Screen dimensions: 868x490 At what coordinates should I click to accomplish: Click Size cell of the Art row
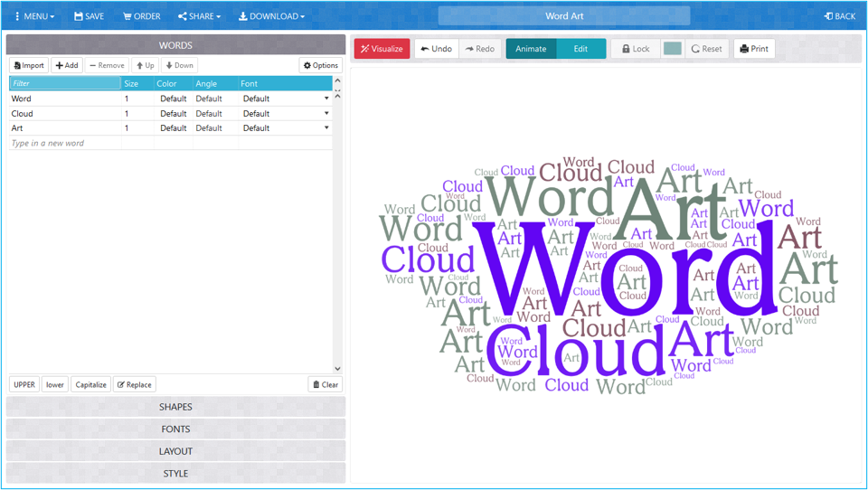pyautogui.click(x=137, y=127)
